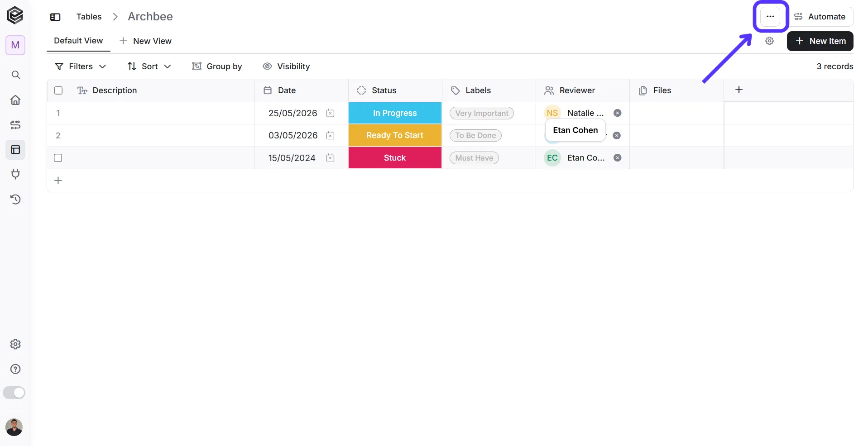Screen dimensions: 868x446
Task: Remove reviewer Natalie from row 1
Action: (617, 113)
